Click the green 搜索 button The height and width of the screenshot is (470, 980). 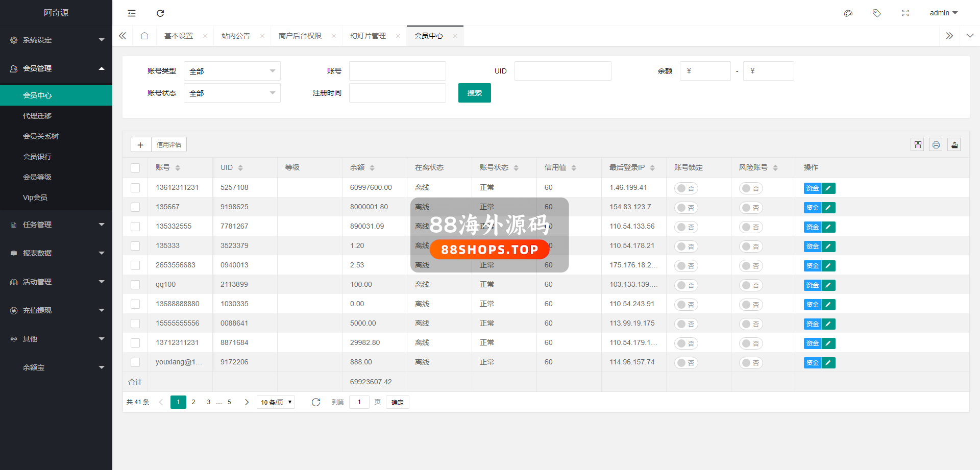474,93
